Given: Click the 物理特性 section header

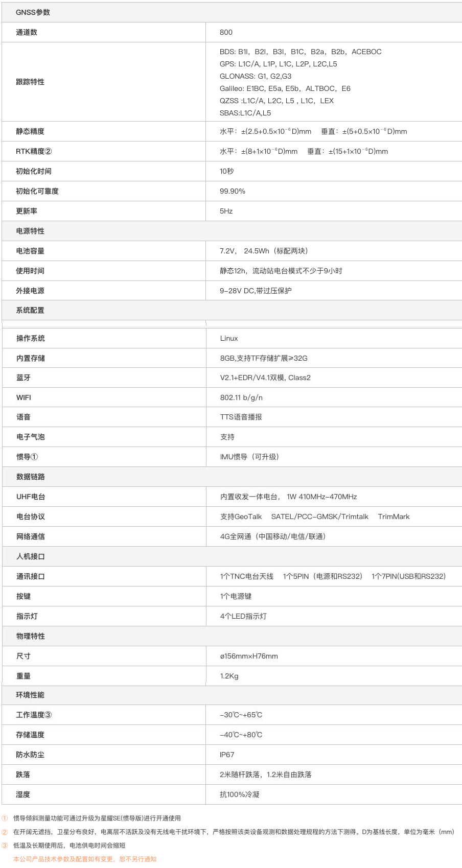Looking at the screenshot, I should (x=31, y=636).
